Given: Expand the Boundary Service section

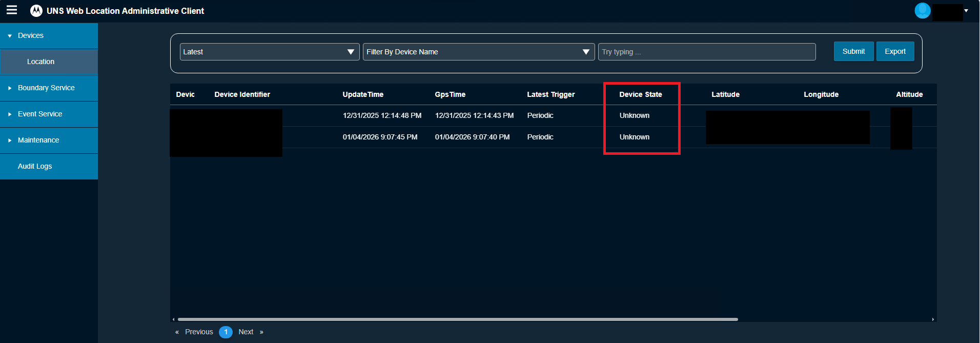Looking at the screenshot, I should (x=49, y=88).
